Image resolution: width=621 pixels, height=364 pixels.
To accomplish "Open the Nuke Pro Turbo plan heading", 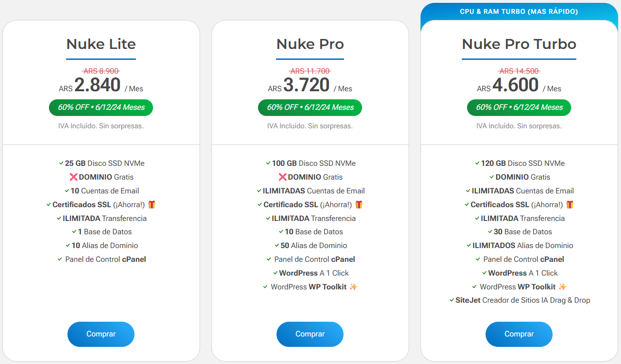I will [519, 44].
